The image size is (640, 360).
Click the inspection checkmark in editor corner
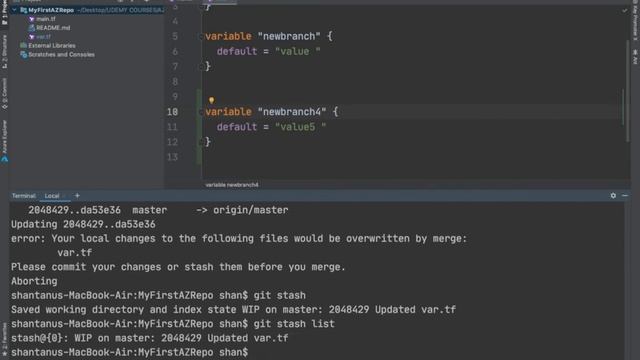tap(624, 11)
